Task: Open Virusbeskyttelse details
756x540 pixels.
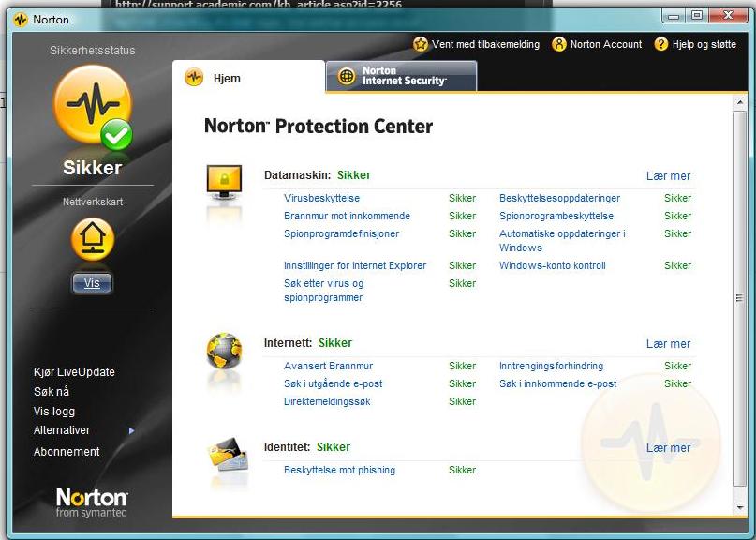Action: coord(321,198)
